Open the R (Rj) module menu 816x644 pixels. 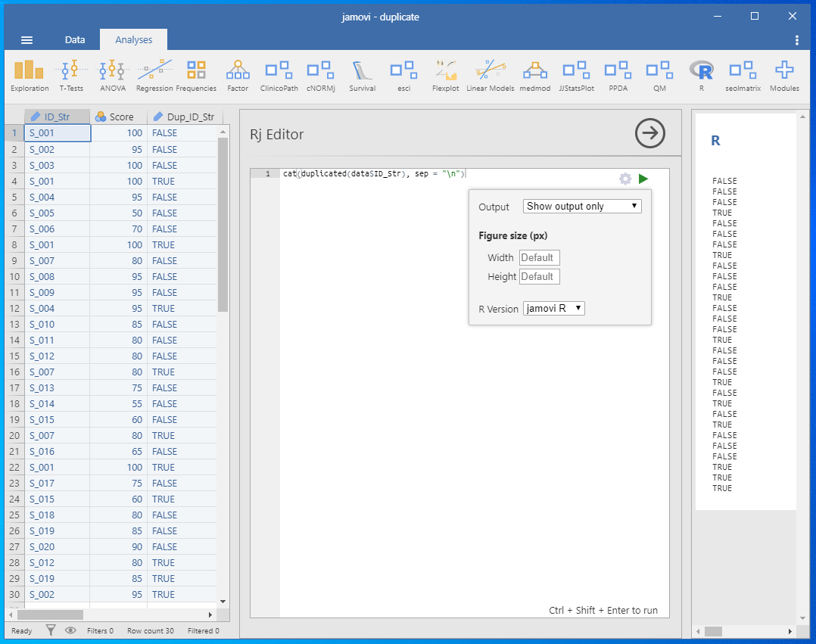point(702,76)
